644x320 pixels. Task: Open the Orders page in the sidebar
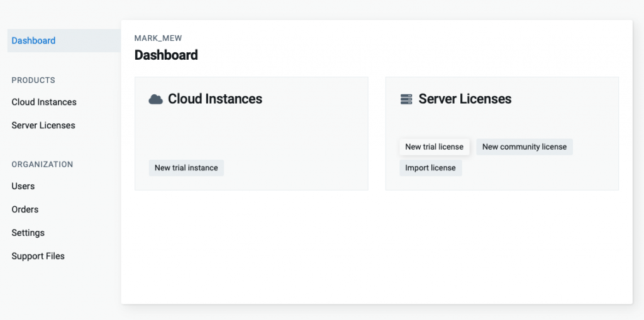tap(25, 209)
